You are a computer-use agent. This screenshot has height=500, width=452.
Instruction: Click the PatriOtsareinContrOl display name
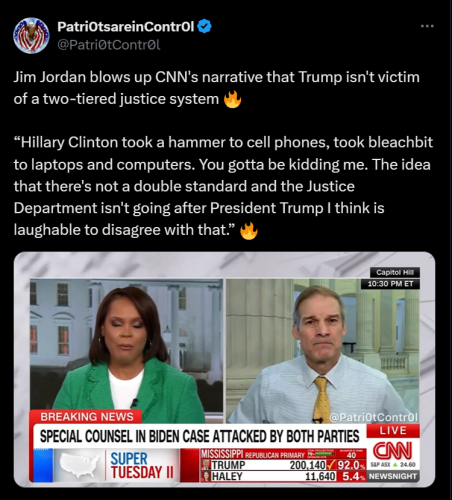(x=126, y=26)
